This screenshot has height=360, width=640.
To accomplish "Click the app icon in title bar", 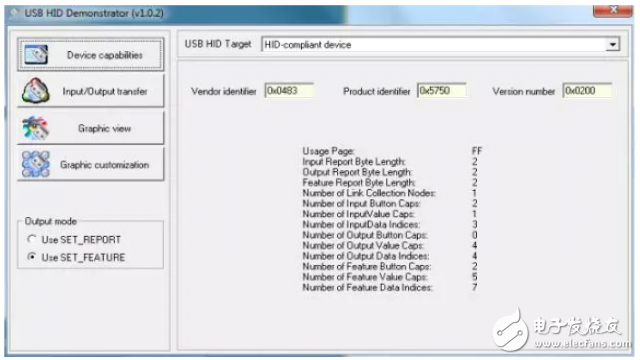I will pos(15,13).
